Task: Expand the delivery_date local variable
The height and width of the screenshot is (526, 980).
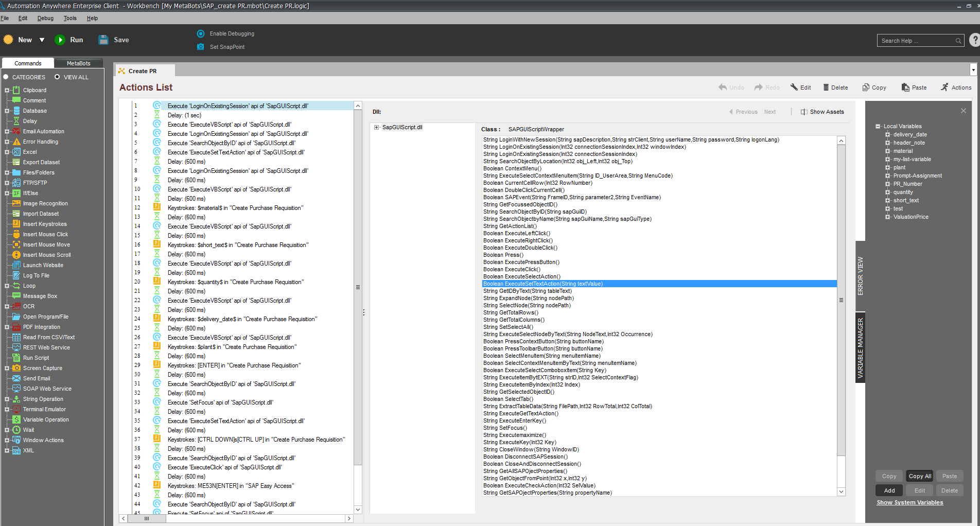Action: [887, 135]
